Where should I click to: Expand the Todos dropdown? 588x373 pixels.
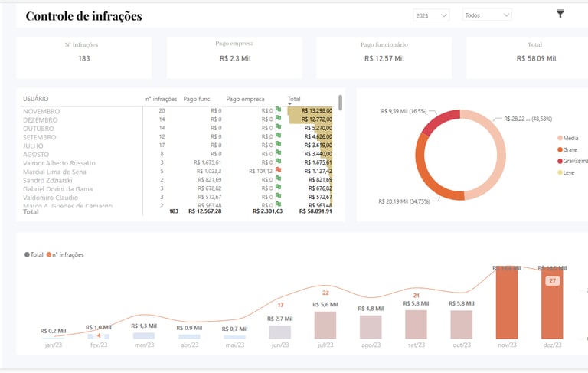(487, 15)
